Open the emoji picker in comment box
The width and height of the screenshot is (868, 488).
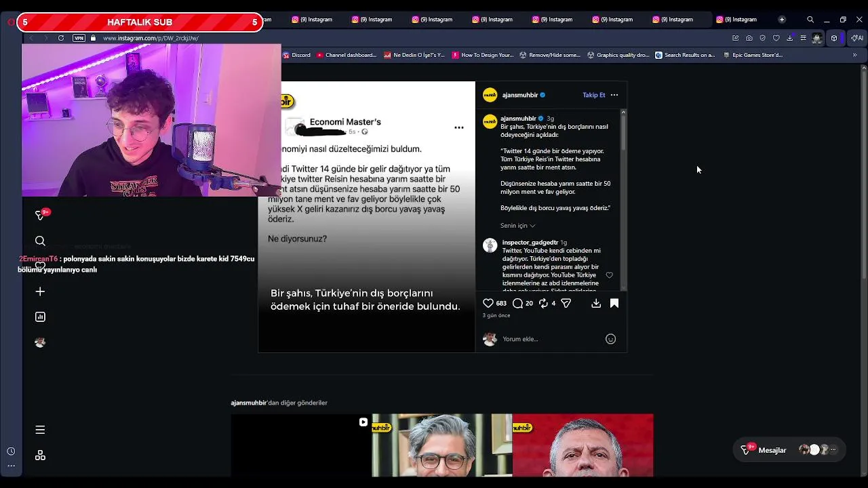(x=610, y=339)
